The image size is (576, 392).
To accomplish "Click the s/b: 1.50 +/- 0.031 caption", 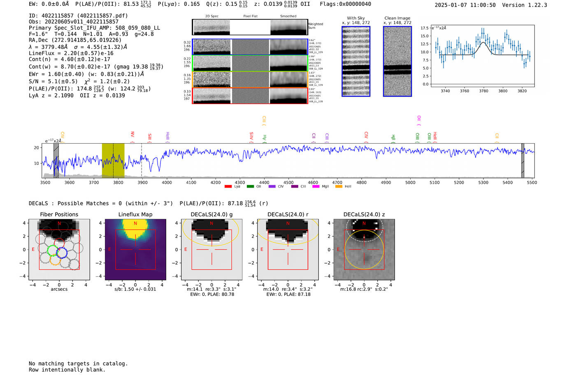I will (x=135, y=289).
